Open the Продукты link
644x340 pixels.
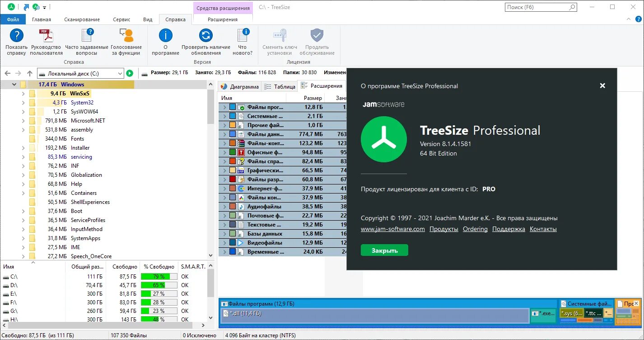[x=444, y=229]
